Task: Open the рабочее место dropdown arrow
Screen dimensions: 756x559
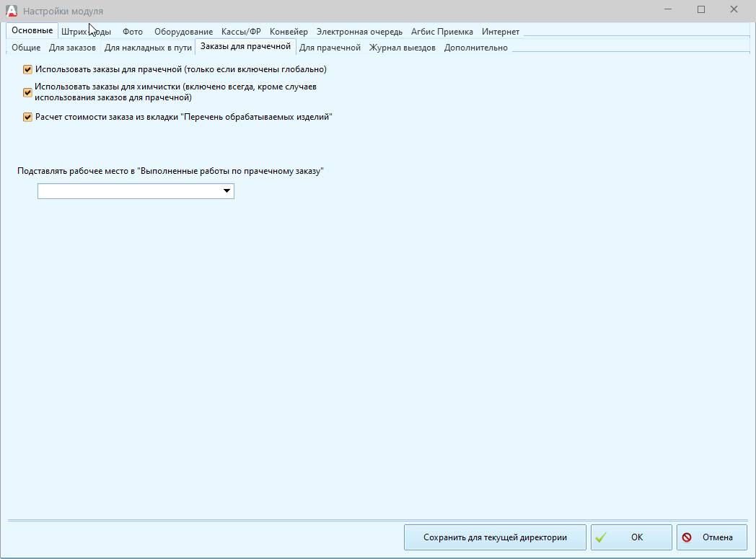Action: pyautogui.click(x=227, y=191)
